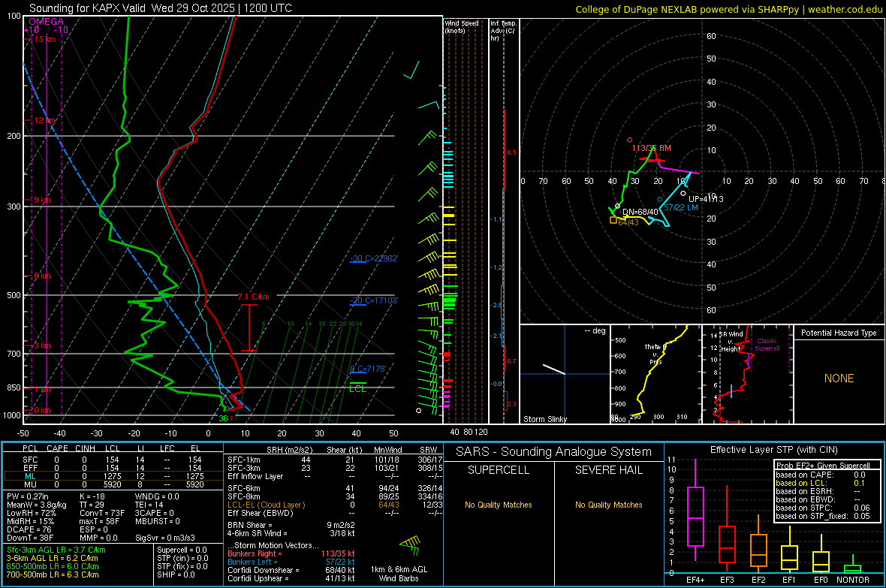
Task: Click the red 7.1 C/km lapse rate bracket
Action: tap(249, 328)
